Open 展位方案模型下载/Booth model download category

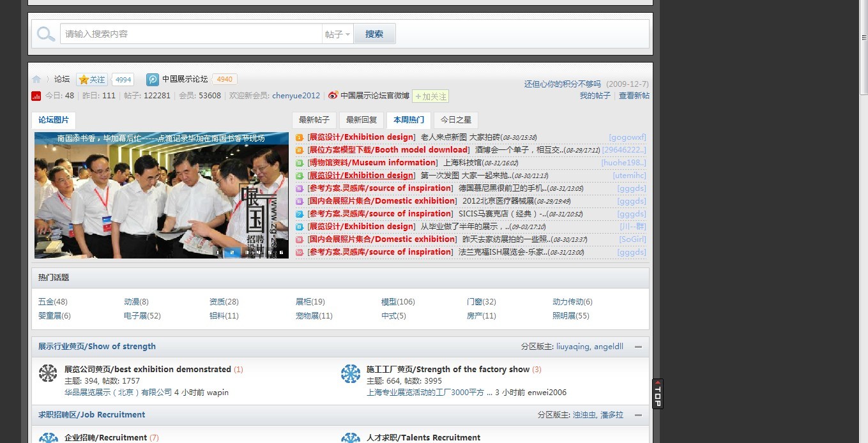coord(388,150)
